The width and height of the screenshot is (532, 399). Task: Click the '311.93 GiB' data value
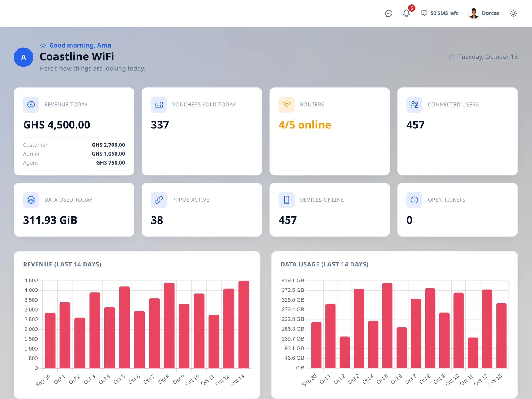(50, 220)
